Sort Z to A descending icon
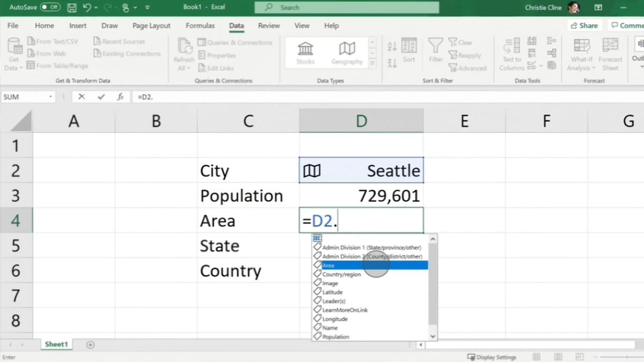Viewport: 644px width, 362px height. point(392,63)
